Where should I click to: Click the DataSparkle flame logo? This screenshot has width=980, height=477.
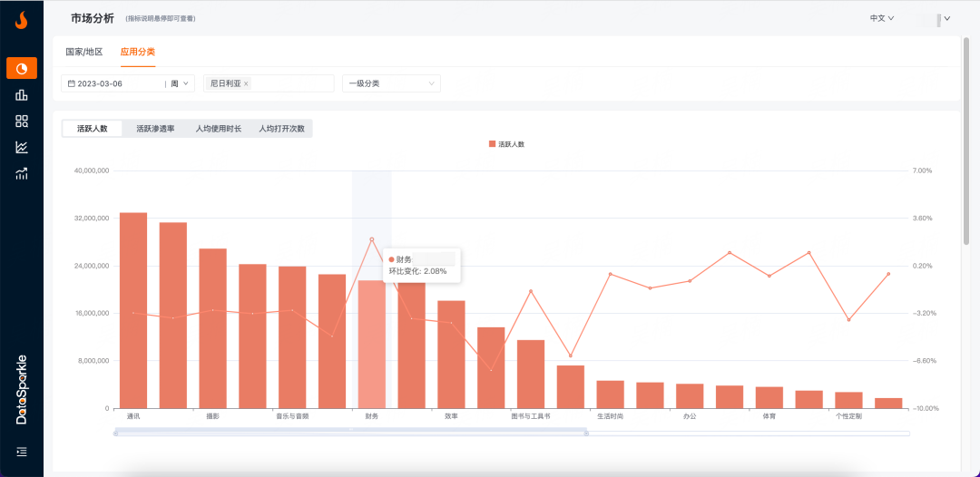coord(22,20)
